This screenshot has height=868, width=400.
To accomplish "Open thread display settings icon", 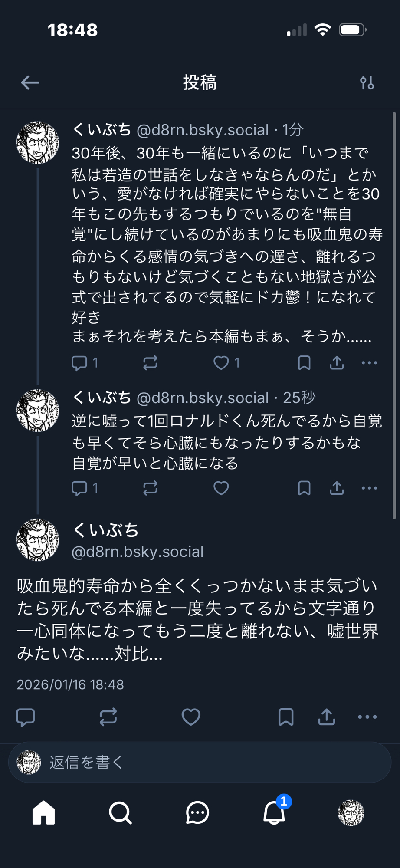I will tap(367, 82).
